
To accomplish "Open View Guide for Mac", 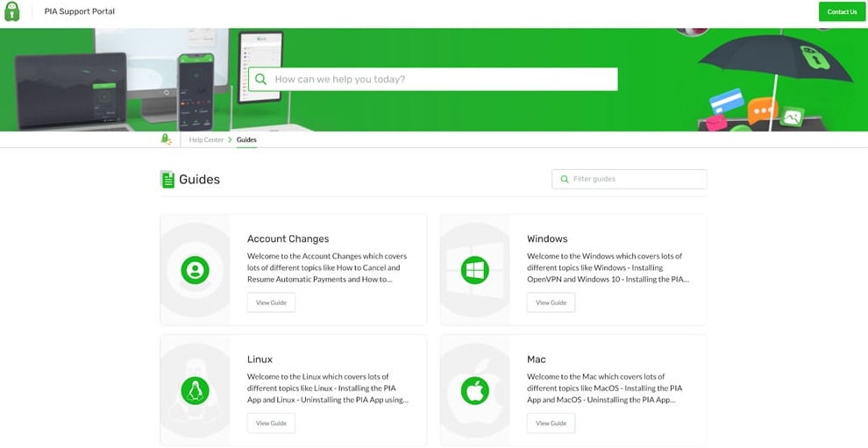I will point(551,423).
